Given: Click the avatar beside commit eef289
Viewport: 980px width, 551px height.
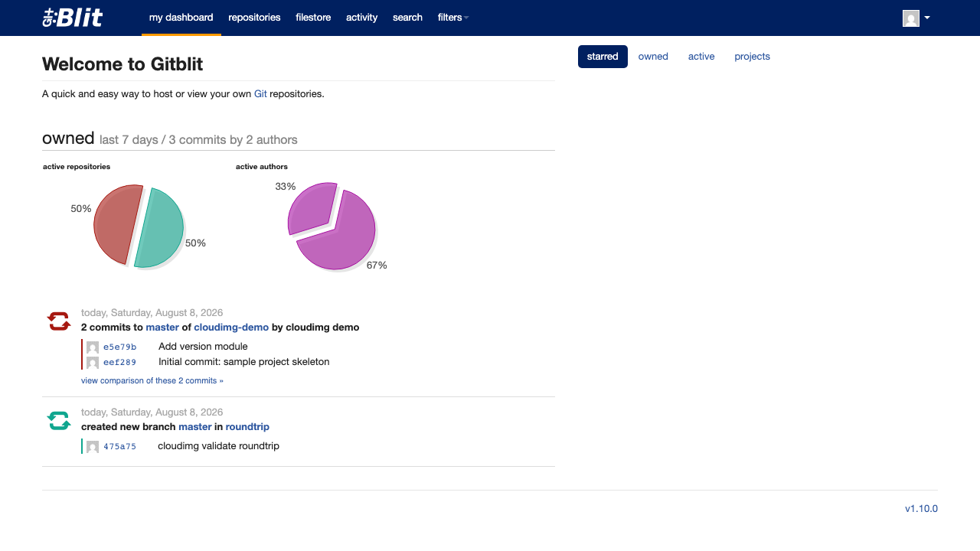Looking at the screenshot, I should (93, 363).
